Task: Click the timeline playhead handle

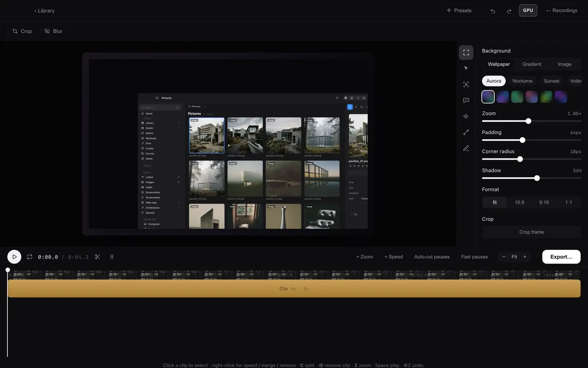Action: (x=7, y=270)
